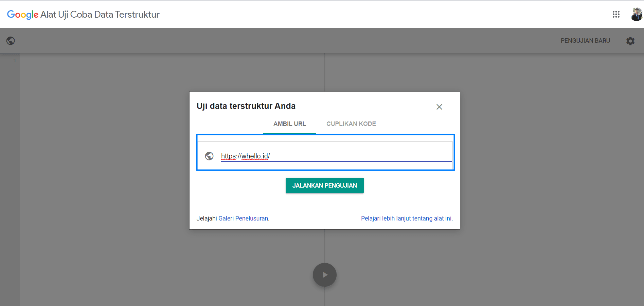Open the user profile avatar
This screenshot has height=306, width=644.
click(x=636, y=14)
